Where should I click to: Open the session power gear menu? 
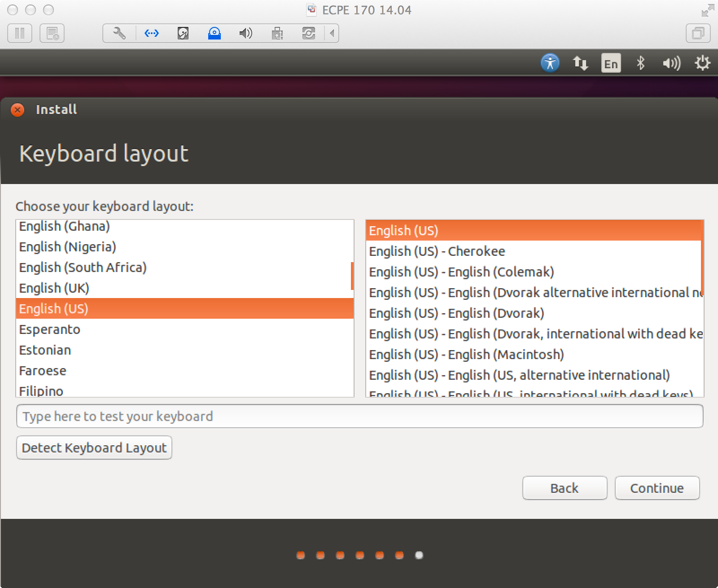click(703, 63)
